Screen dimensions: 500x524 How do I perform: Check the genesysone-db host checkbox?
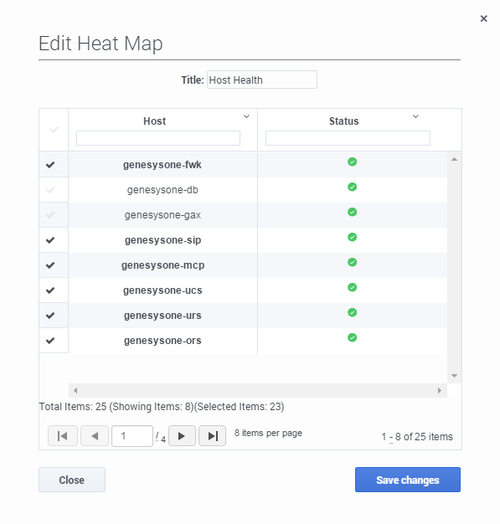tap(50, 190)
